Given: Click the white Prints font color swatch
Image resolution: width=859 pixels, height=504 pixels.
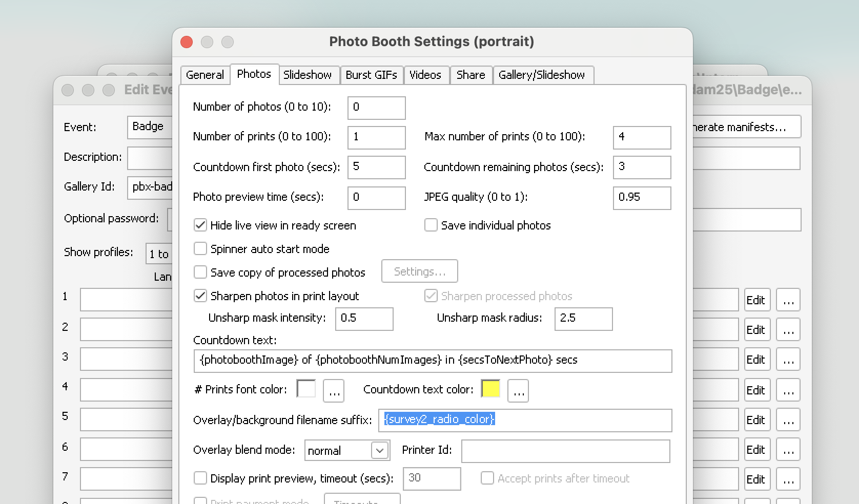Looking at the screenshot, I should coord(306,389).
